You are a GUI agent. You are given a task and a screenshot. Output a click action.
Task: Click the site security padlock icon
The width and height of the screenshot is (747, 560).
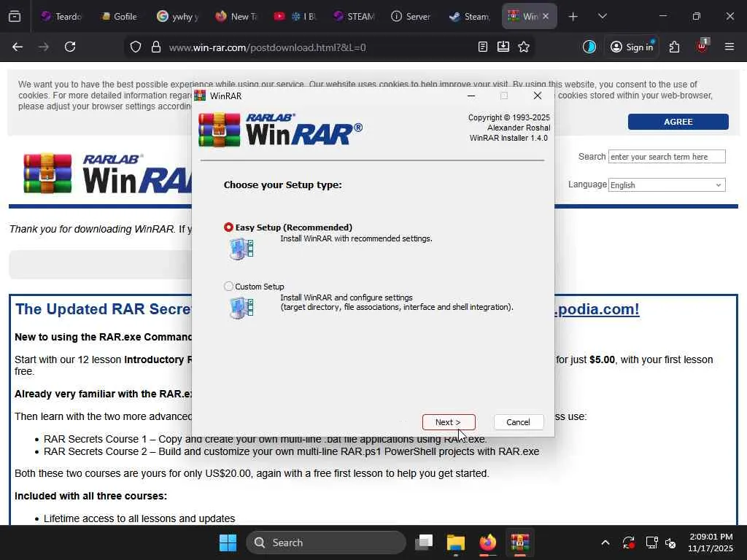[156, 47]
